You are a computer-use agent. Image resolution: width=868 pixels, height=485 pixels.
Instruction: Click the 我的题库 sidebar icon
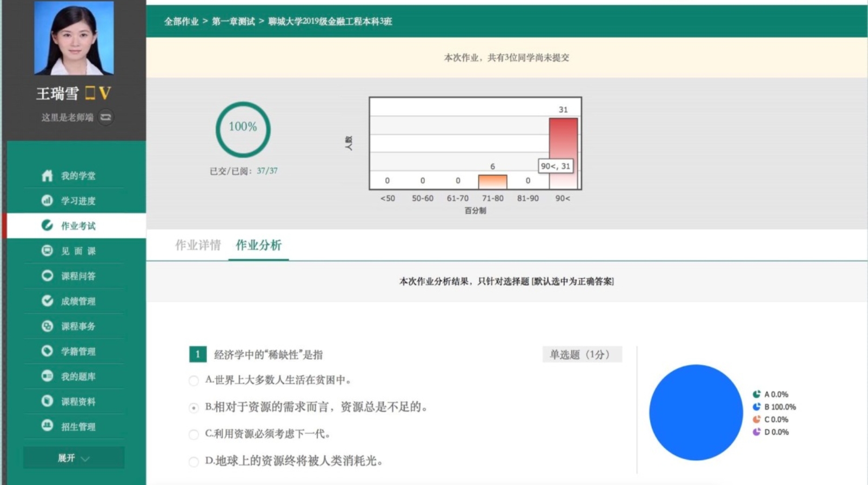point(47,376)
